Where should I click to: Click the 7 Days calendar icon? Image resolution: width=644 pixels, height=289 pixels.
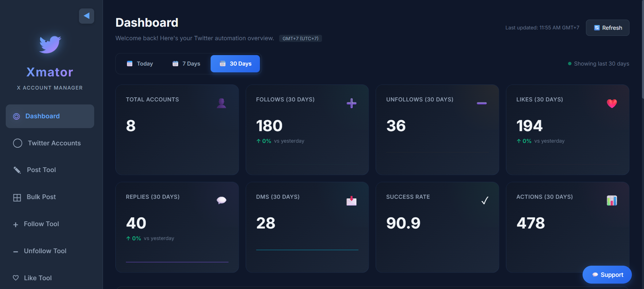point(175,64)
